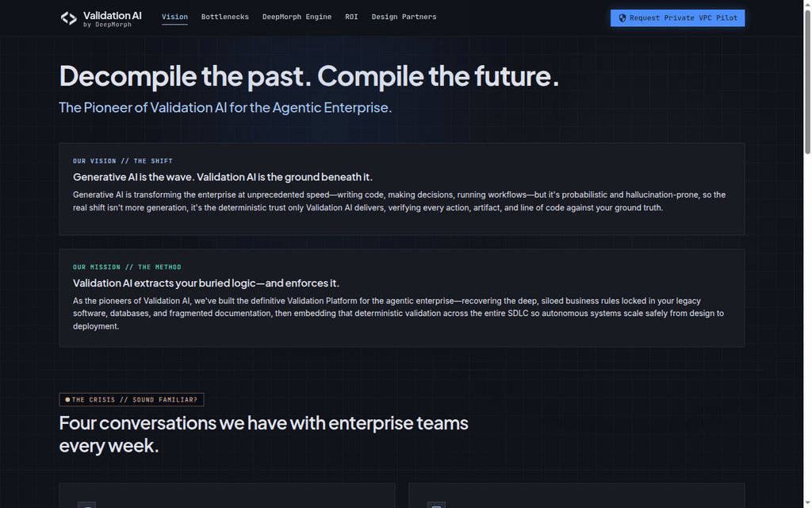Click the scrollbar up arrow
Viewport: 812px width, 508px height.
click(x=807, y=4)
